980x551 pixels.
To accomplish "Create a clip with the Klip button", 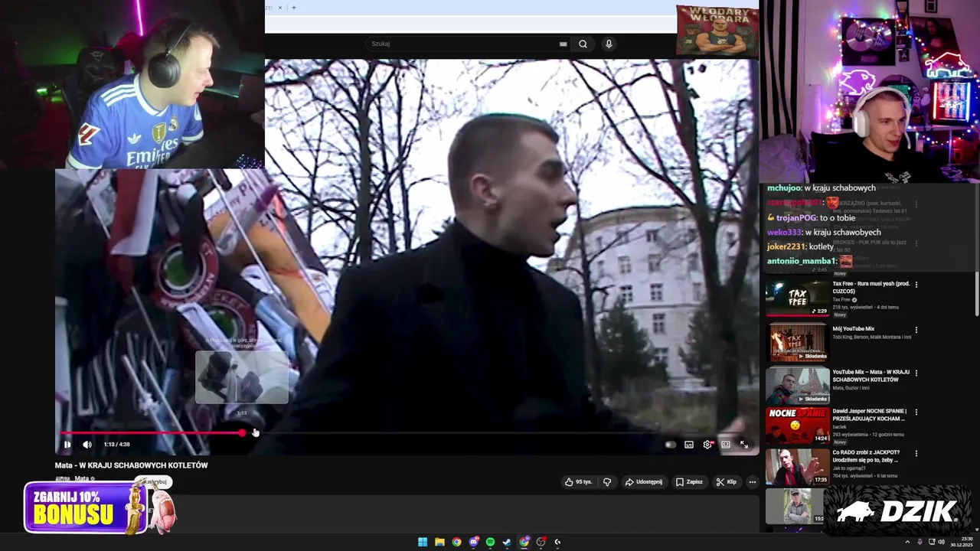I will [x=726, y=482].
